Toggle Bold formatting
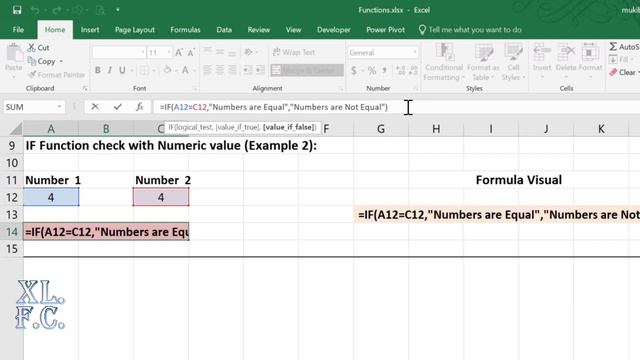Screen dimensions: 640x360 tap(98, 70)
